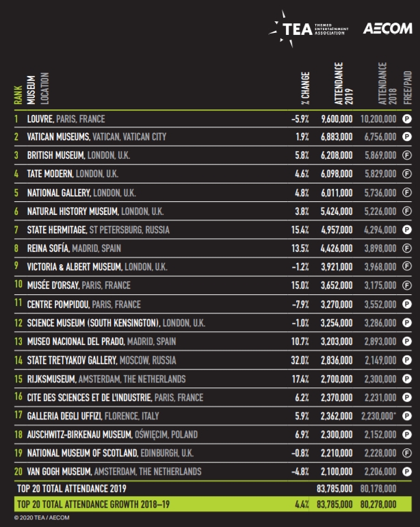Click National Museum of Scotland's free badge
Viewport: 420px width, 527px height.
click(407, 453)
